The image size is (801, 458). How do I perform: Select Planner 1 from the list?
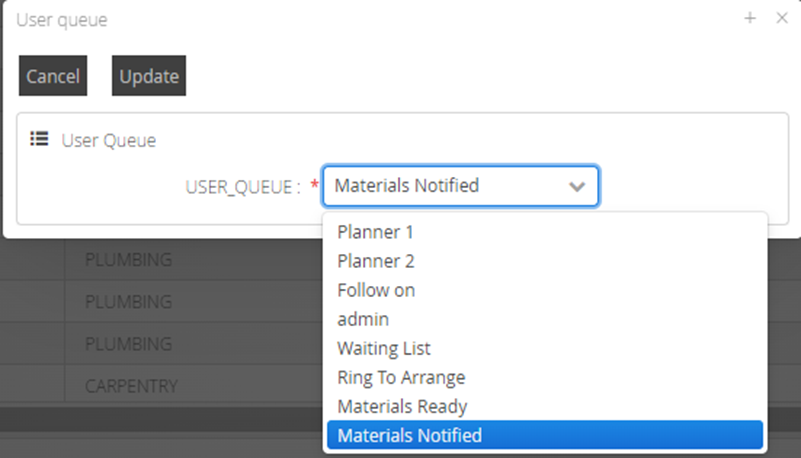375,232
